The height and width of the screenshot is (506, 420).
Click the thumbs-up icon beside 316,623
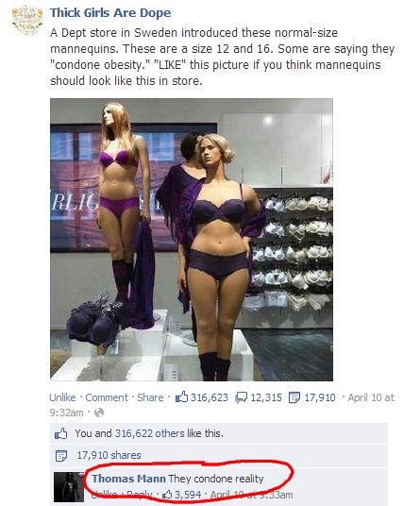pos(181,396)
